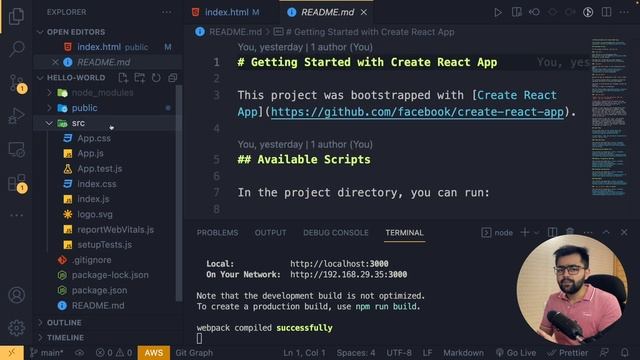Open the Explorer more actions ellipsis

pos(167,12)
